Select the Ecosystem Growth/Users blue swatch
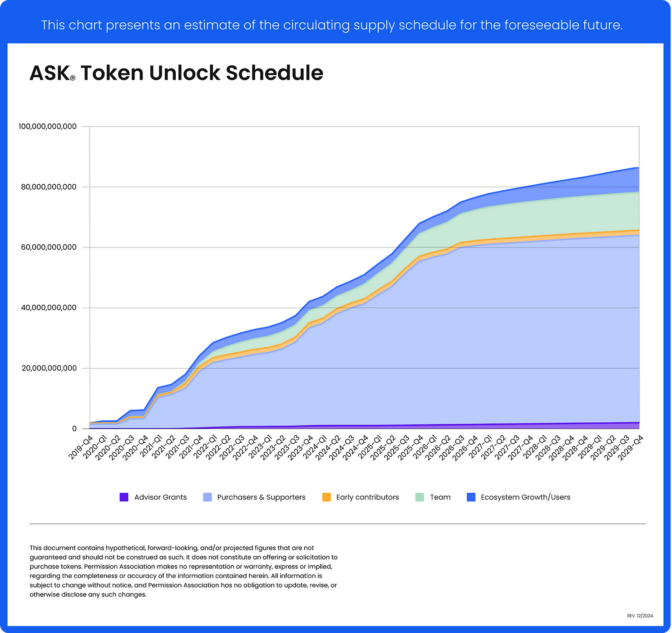 (x=470, y=497)
